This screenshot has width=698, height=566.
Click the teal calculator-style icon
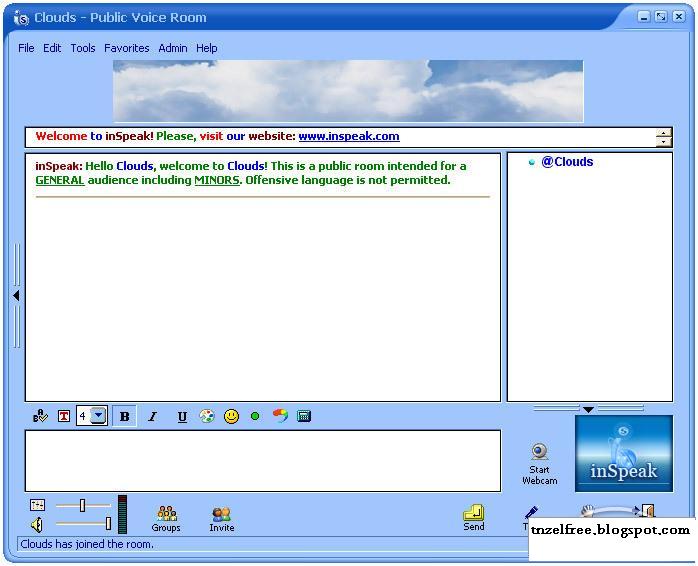point(304,416)
